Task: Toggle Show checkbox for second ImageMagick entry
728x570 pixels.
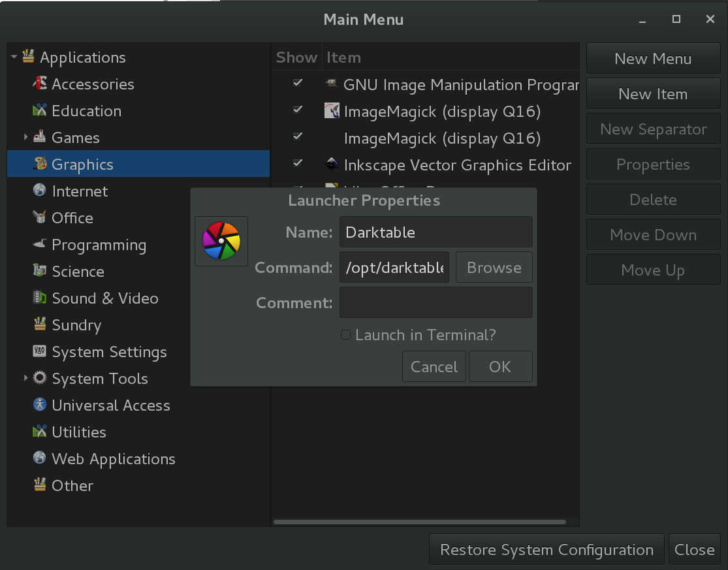Action: point(298,136)
